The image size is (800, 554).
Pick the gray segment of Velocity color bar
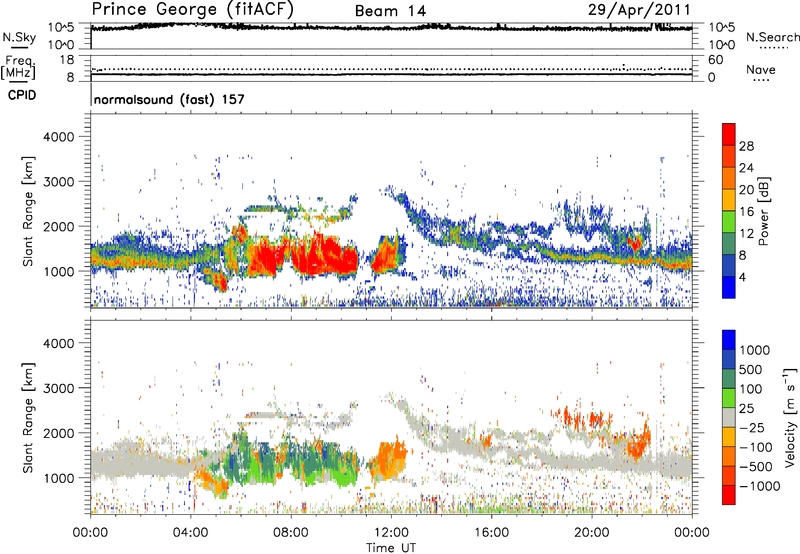[x=729, y=417]
